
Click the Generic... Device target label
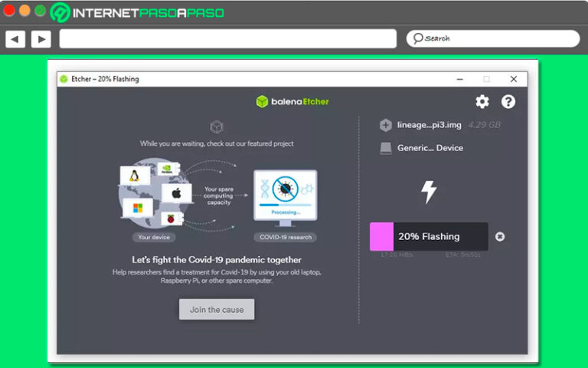coord(430,148)
